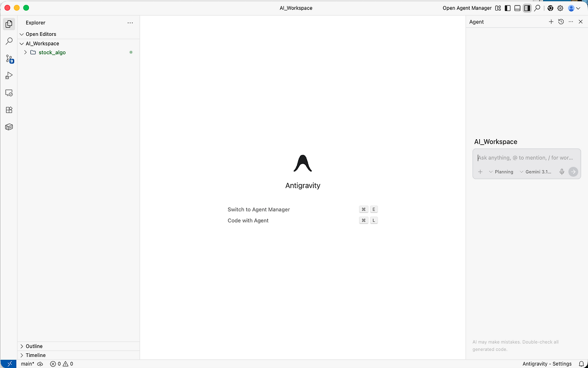Open Agent panel more options
Viewport: 588px width, 368px height.
(x=571, y=22)
